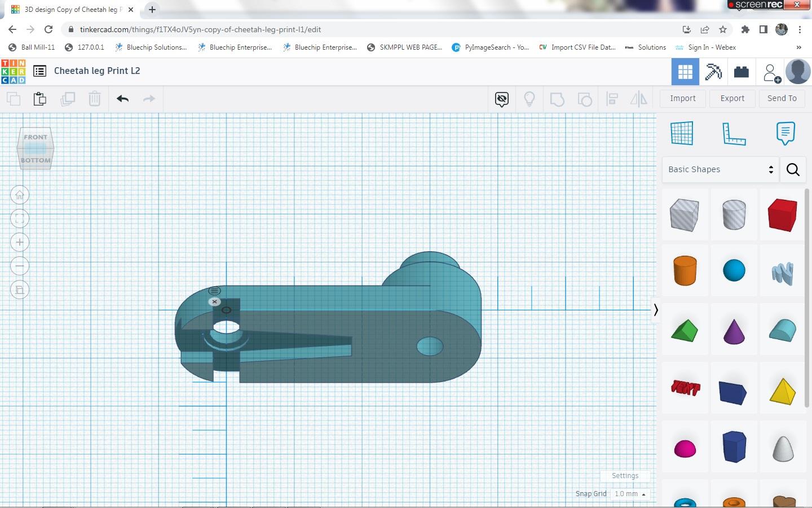
Task: Collapse the shapes panel chevron
Action: (x=655, y=310)
